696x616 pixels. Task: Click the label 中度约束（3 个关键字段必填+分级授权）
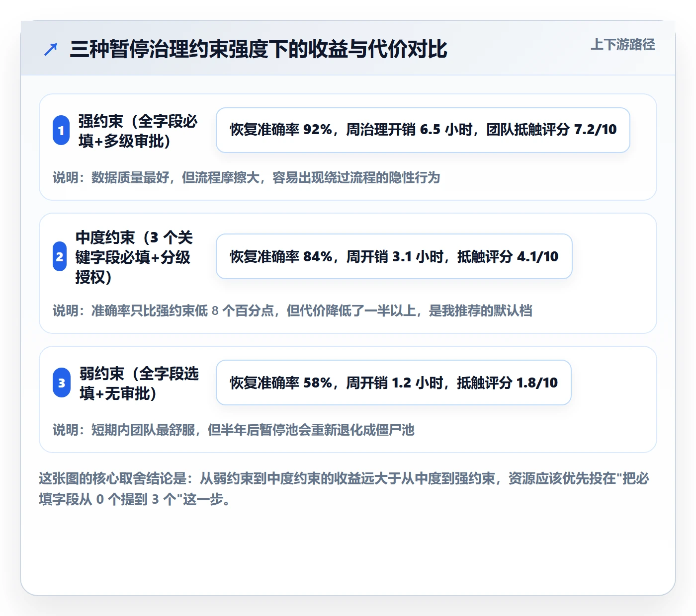[134, 257]
